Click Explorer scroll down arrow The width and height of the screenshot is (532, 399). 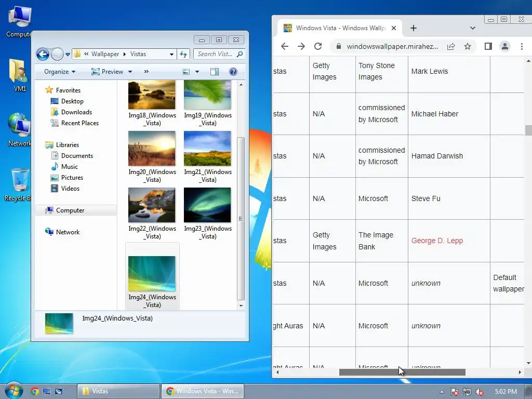click(241, 305)
